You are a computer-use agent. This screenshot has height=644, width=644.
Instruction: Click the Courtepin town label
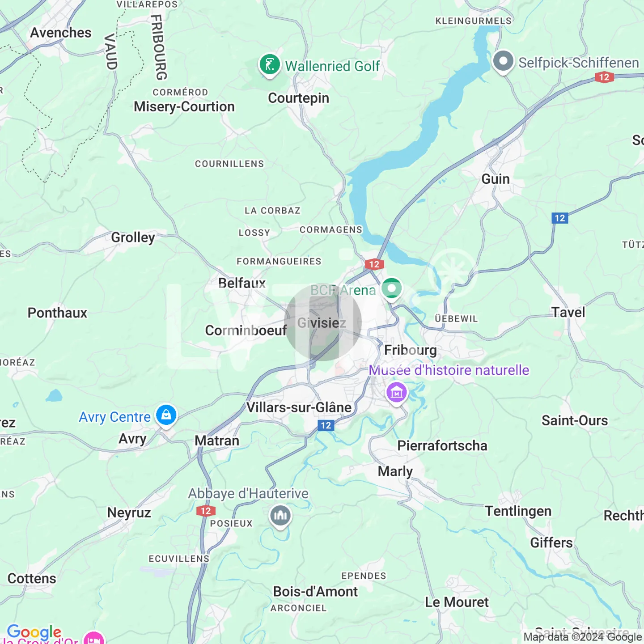pos(299,98)
